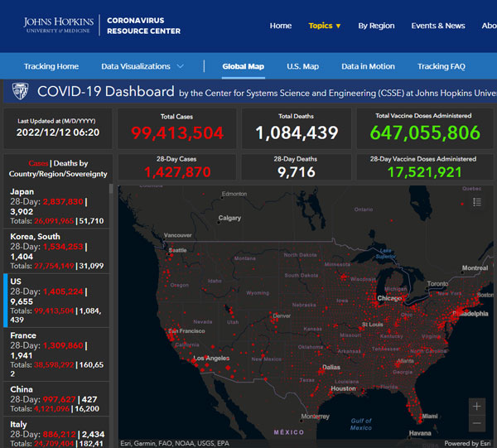Click the JHU shield icon beside dashboard title
This screenshot has width=497, height=448.
pos(19,91)
